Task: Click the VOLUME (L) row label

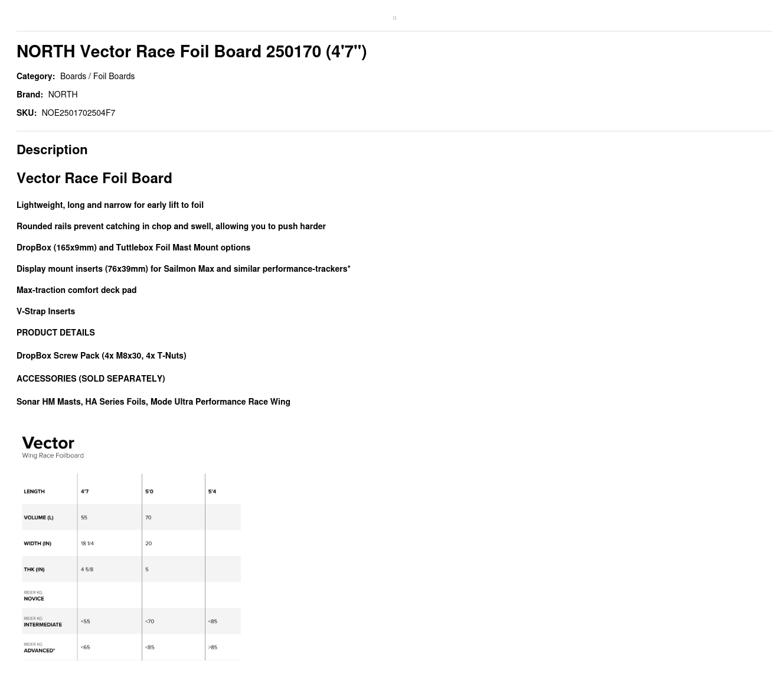Action: (x=38, y=517)
